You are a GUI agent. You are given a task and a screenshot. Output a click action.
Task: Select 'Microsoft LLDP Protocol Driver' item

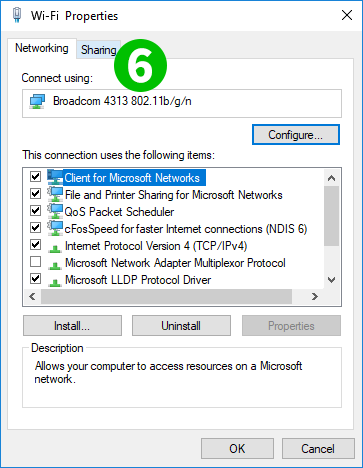pos(138,280)
